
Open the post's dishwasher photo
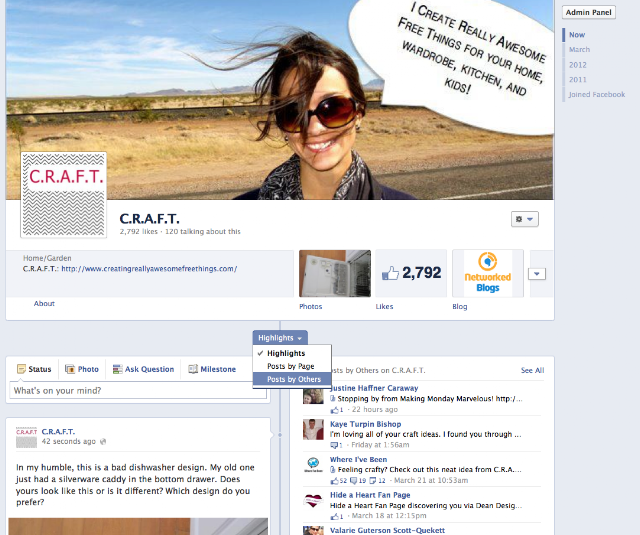click(x=138, y=526)
